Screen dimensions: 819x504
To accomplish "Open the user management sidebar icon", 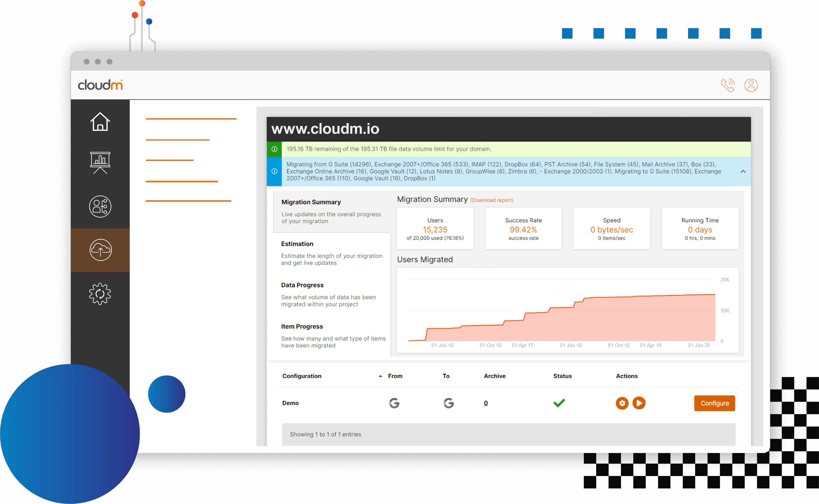I will pos(100,206).
